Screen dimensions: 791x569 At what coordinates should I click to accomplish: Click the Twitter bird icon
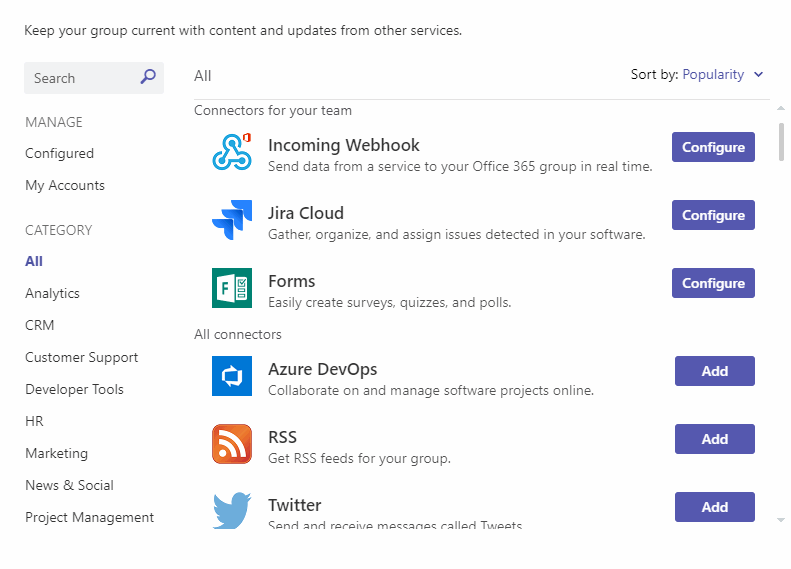coord(232,510)
